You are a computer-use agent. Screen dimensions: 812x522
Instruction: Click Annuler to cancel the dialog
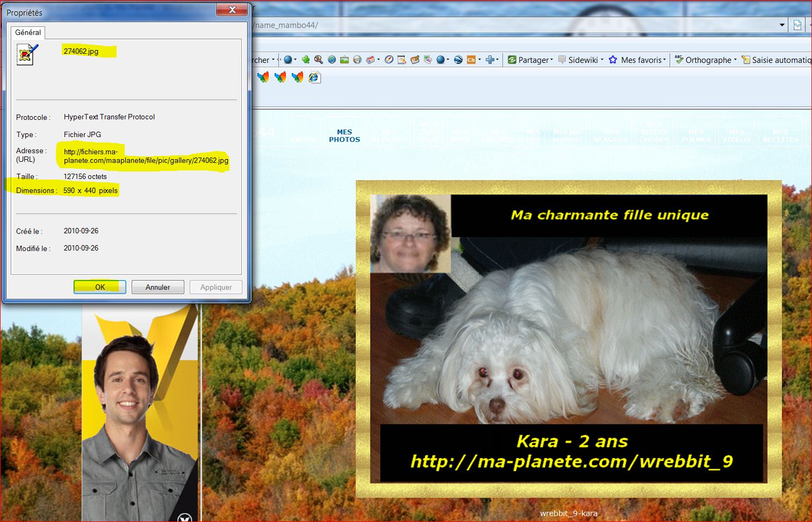click(157, 287)
